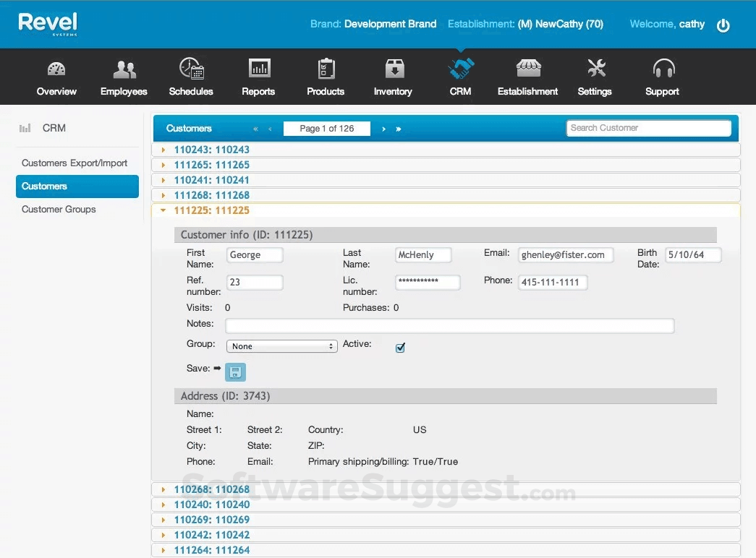Toggle the Active checkbox for customer 111225

(x=400, y=348)
